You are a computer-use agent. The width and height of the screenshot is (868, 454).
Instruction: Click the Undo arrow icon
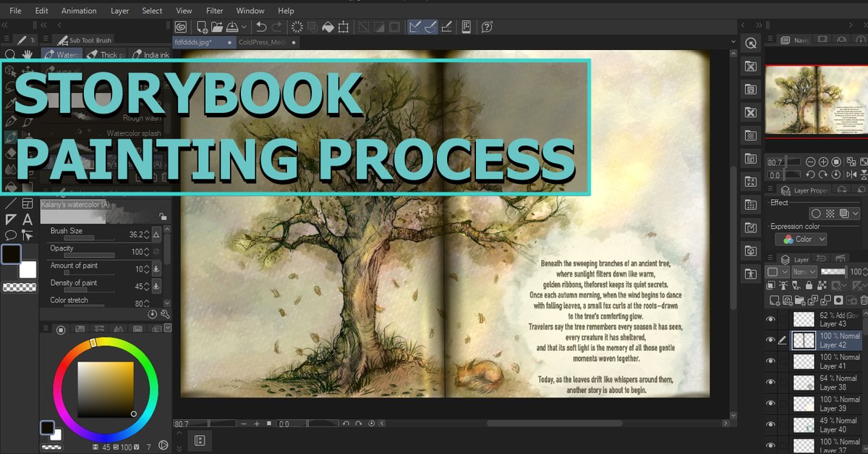point(262,27)
